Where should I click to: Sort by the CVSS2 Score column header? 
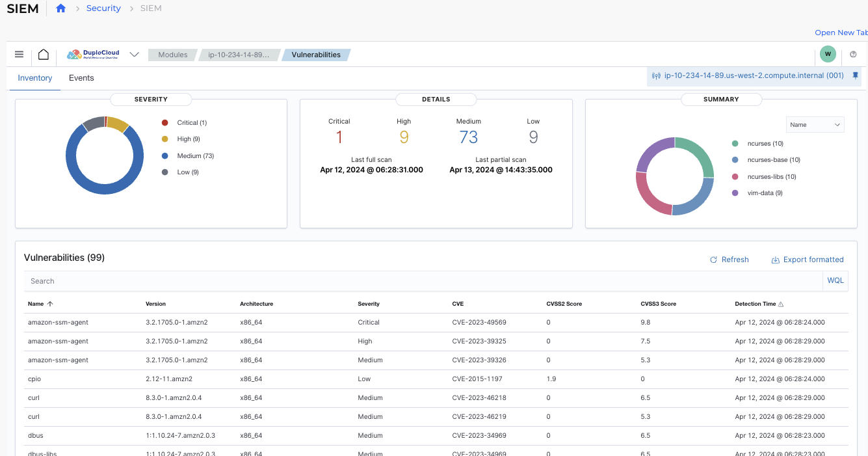tap(564, 304)
